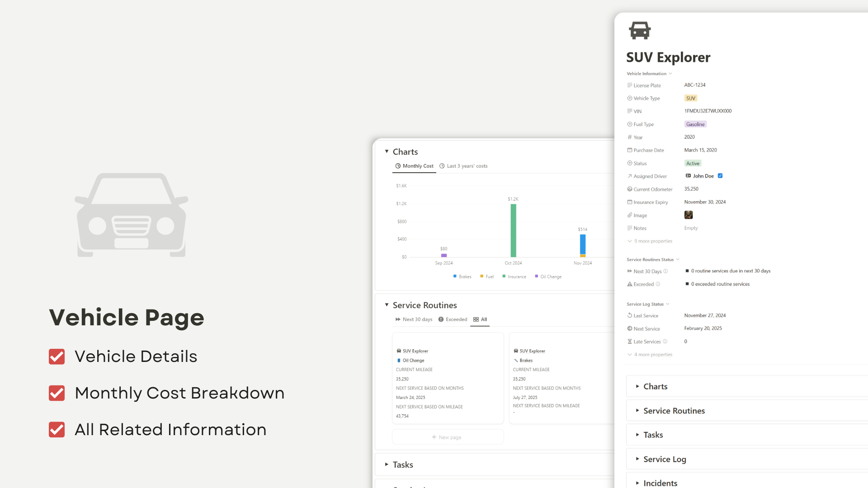Click the Status property icon
Screen dimensions: 868x488
point(629,163)
